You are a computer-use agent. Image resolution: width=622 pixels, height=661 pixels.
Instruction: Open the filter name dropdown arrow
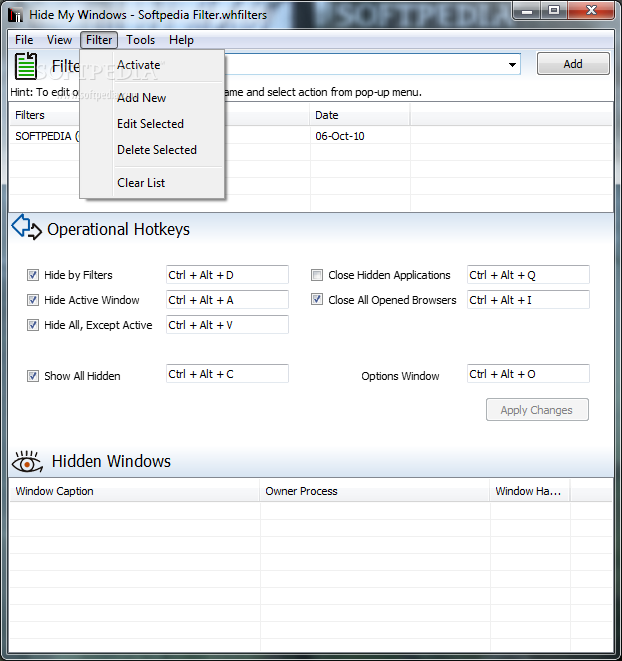tap(512, 65)
